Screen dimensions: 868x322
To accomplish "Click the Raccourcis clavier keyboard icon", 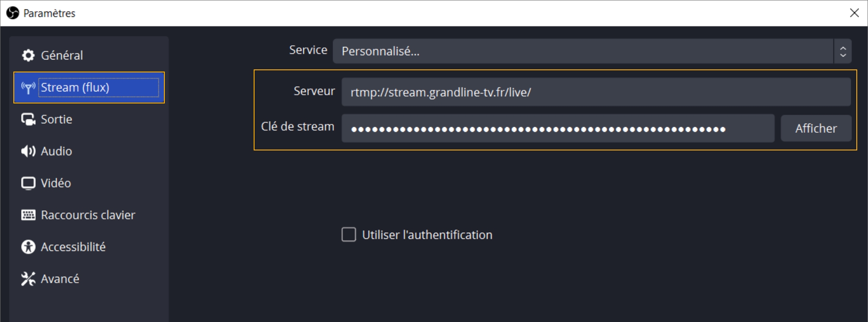I will point(28,215).
